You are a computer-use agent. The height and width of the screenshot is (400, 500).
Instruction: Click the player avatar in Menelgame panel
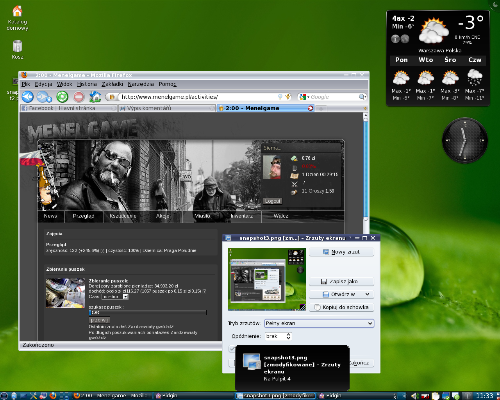[x=272, y=167]
